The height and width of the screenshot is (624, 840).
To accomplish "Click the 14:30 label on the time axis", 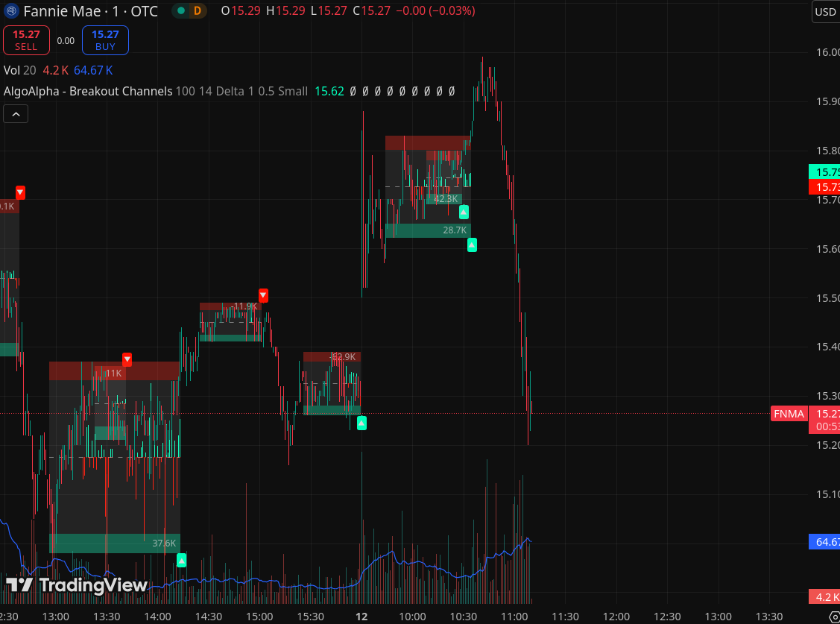I will point(209,617).
